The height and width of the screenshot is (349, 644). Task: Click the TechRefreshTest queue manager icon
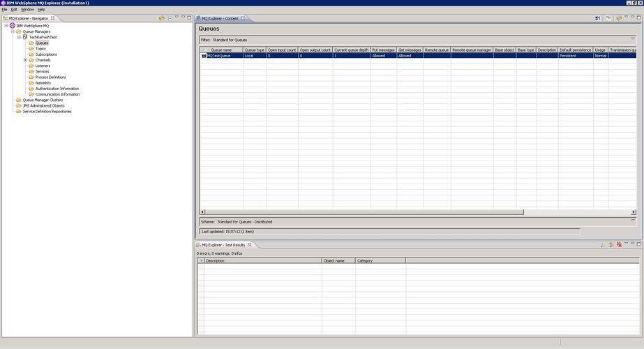25,37
